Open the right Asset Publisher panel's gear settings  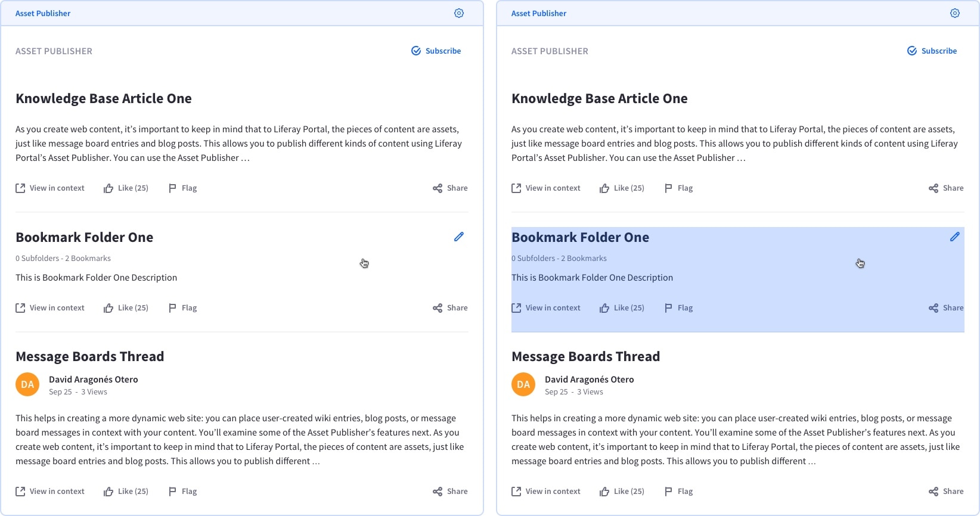pos(954,13)
